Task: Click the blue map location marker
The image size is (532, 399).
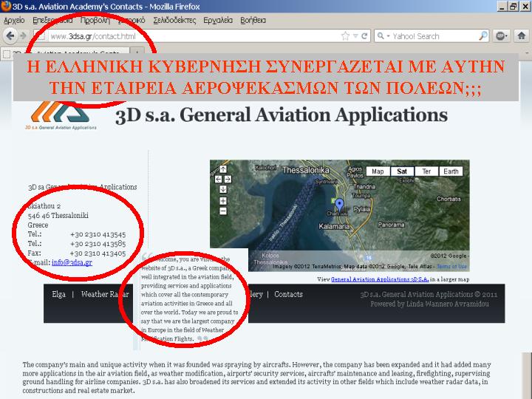Action: pyautogui.click(x=339, y=205)
